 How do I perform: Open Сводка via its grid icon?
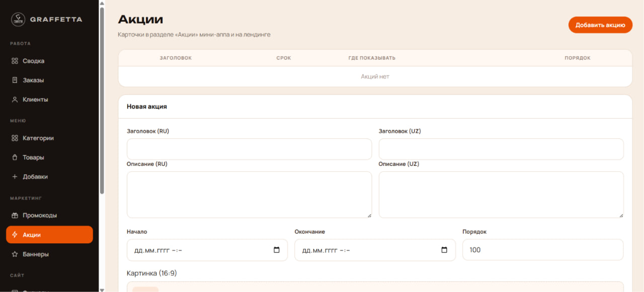15,61
